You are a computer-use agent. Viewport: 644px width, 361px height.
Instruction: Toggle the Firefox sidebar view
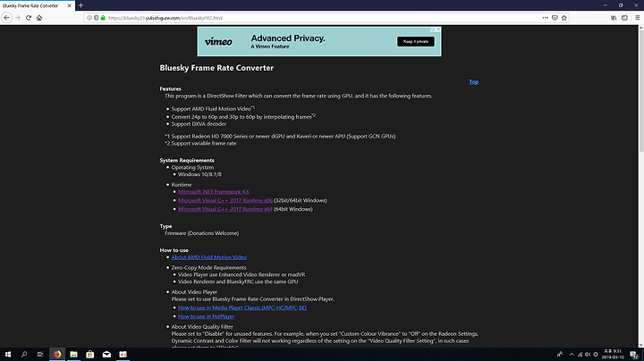click(624, 18)
